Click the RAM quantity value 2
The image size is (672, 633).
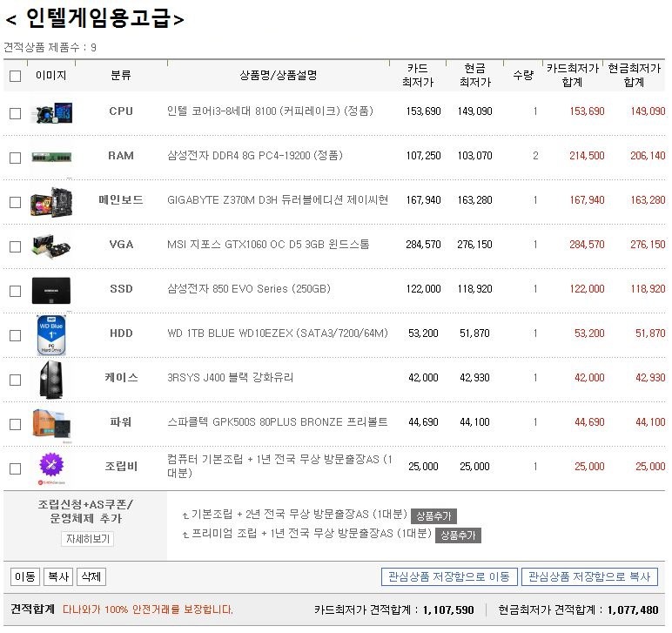[x=535, y=156]
